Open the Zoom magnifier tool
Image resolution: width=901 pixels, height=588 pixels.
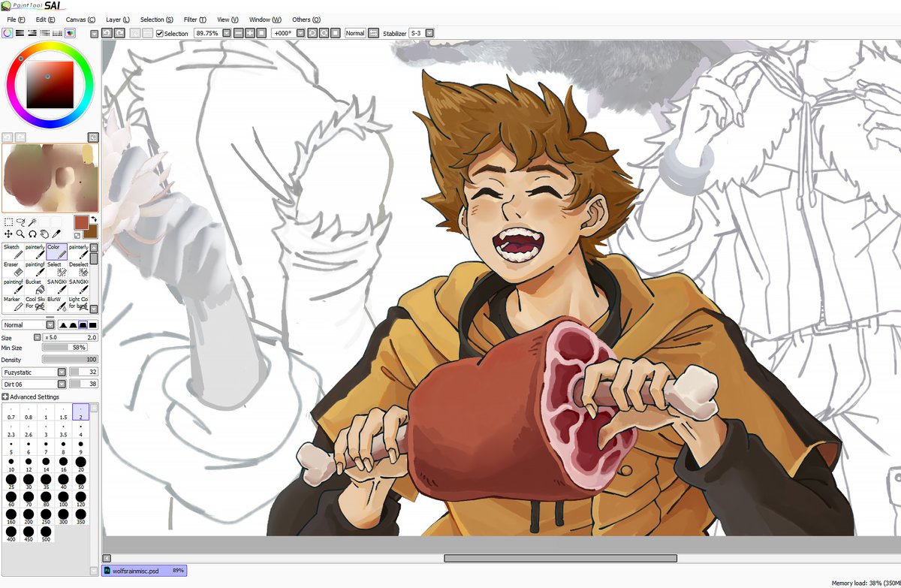(20, 233)
